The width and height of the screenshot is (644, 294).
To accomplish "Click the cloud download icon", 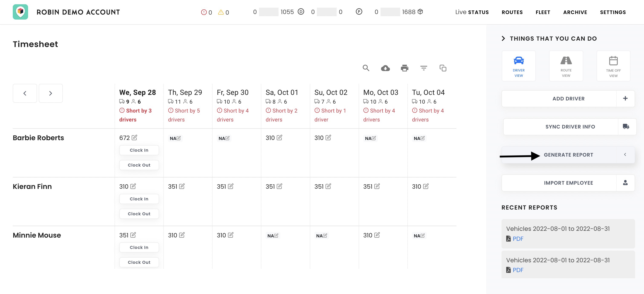I will [x=385, y=68].
